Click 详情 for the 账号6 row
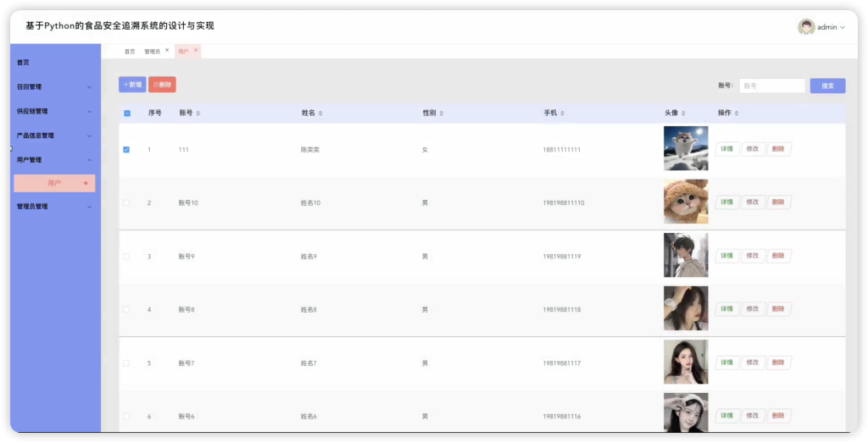 pos(726,416)
